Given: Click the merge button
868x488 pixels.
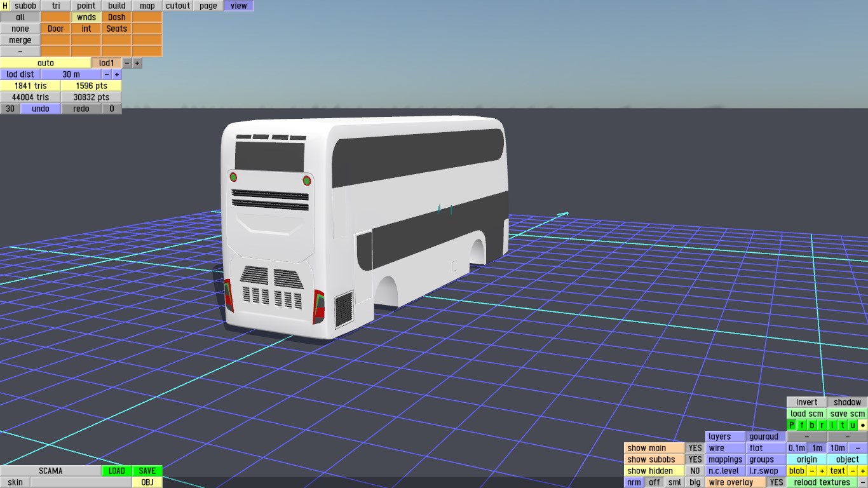Looking at the screenshot, I should (x=20, y=40).
